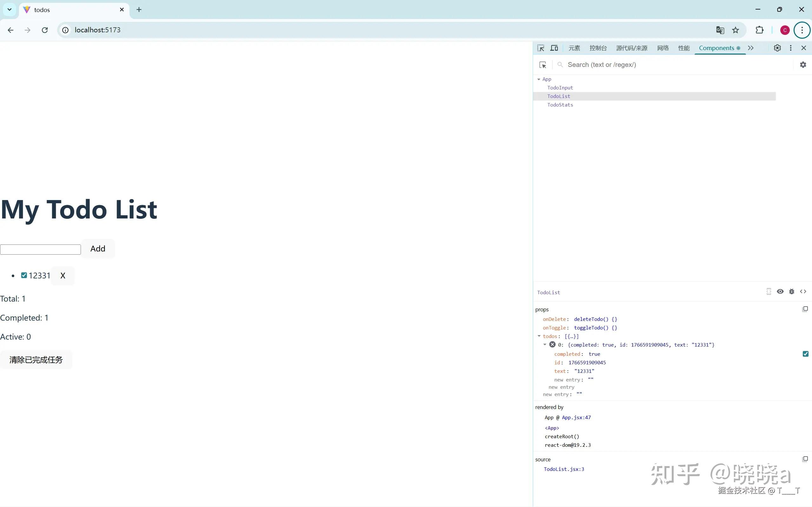Switch to the 网络 tab
The height and width of the screenshot is (507, 812).
[x=663, y=48]
